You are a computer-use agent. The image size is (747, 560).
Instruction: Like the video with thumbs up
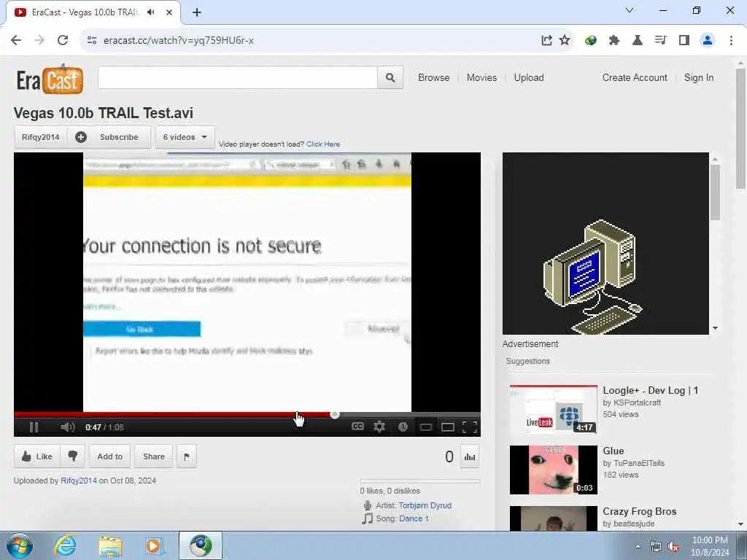coord(36,456)
